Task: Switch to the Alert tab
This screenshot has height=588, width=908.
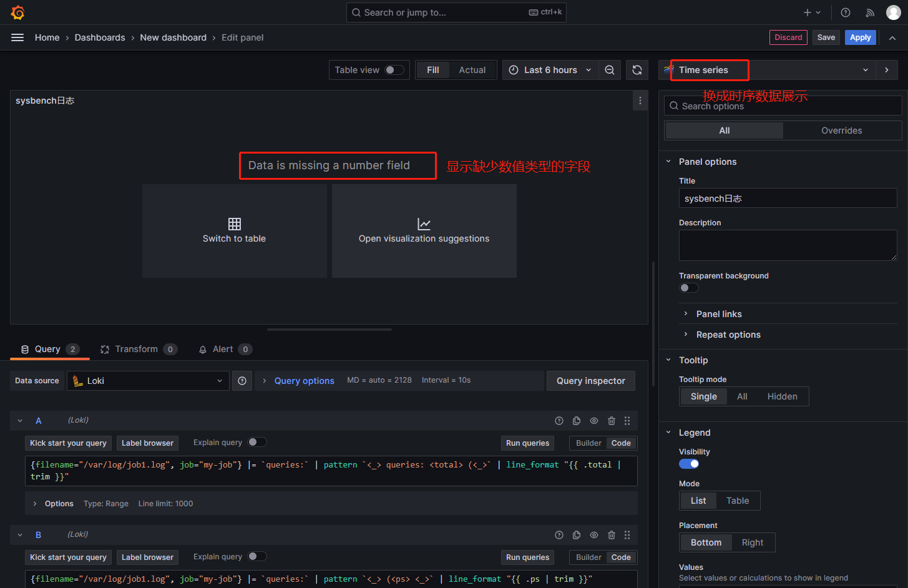Action: (x=225, y=349)
